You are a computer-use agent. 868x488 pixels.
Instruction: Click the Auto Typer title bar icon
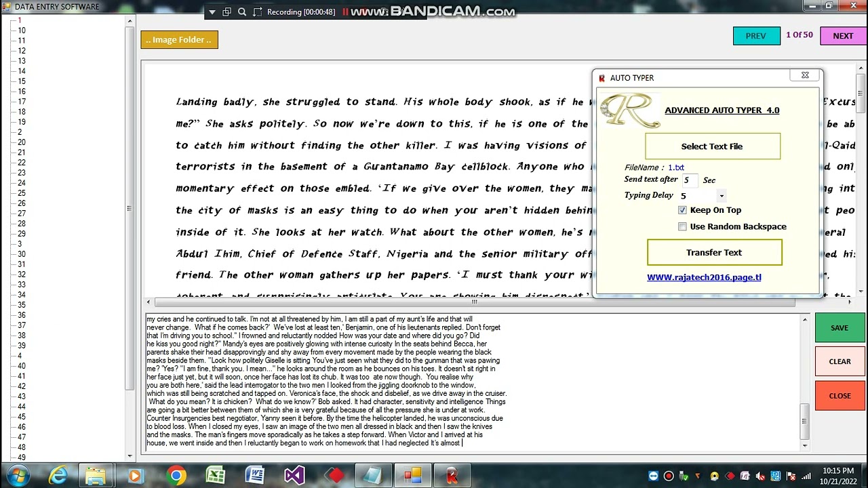(x=601, y=78)
